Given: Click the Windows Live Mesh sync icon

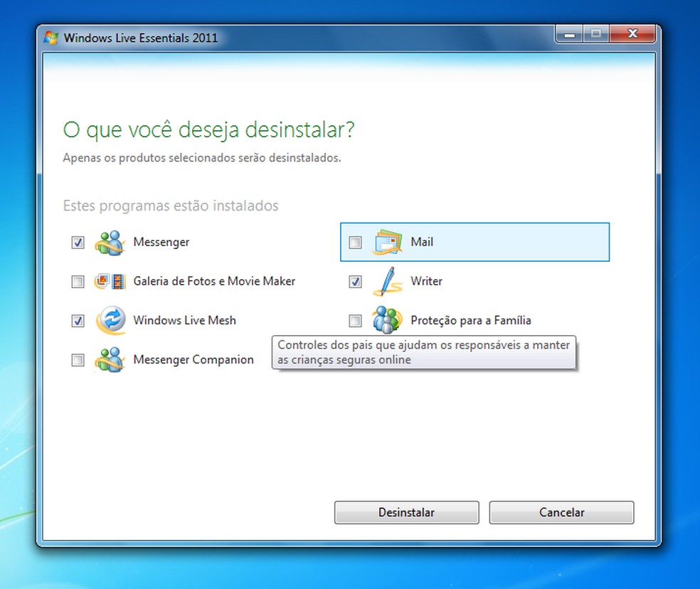Looking at the screenshot, I should tap(110, 320).
